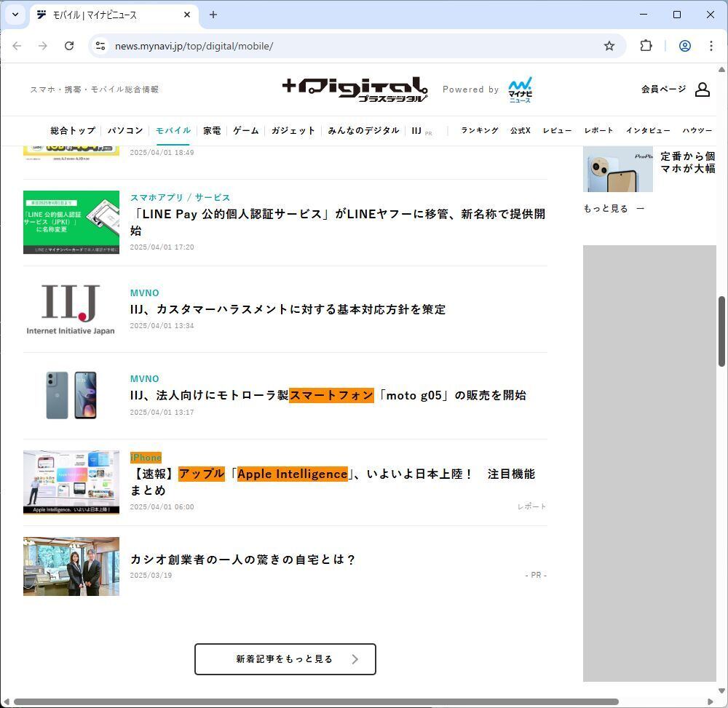Open the Apple Intelligence article thumbnail
This screenshot has width=728, height=708.
(71, 482)
